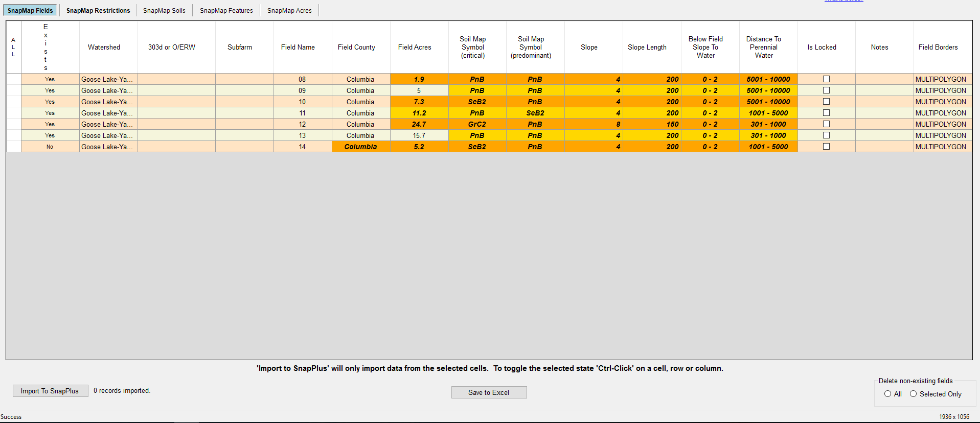Click Slope Length '150' cell
This screenshot has height=423, width=980.
(x=652, y=124)
